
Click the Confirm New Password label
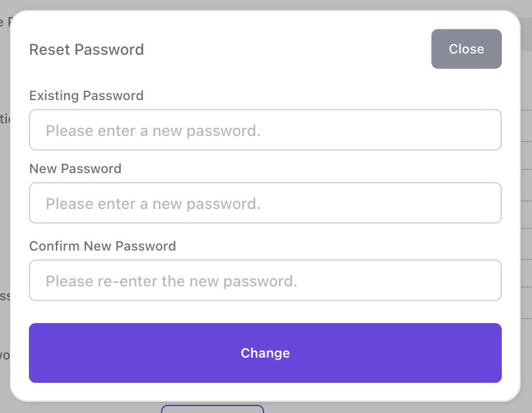103,246
